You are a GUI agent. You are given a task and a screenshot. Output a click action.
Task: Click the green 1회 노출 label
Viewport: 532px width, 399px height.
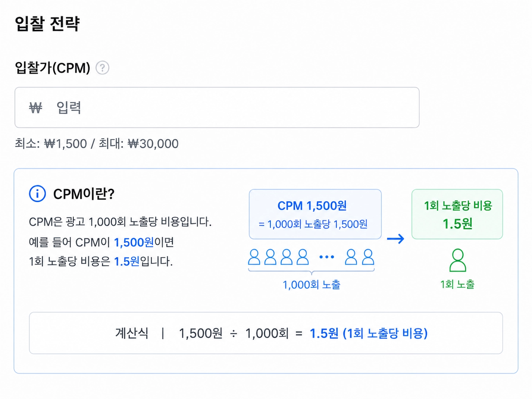[x=457, y=284]
